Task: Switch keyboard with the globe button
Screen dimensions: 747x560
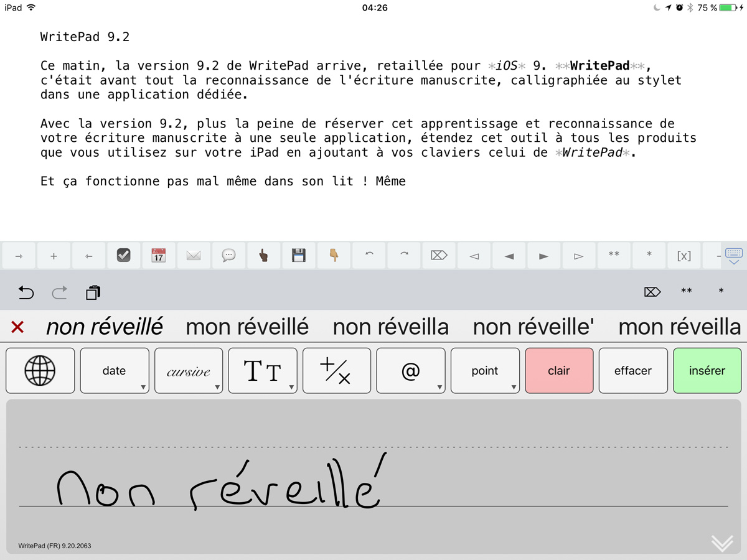Action: [40, 371]
